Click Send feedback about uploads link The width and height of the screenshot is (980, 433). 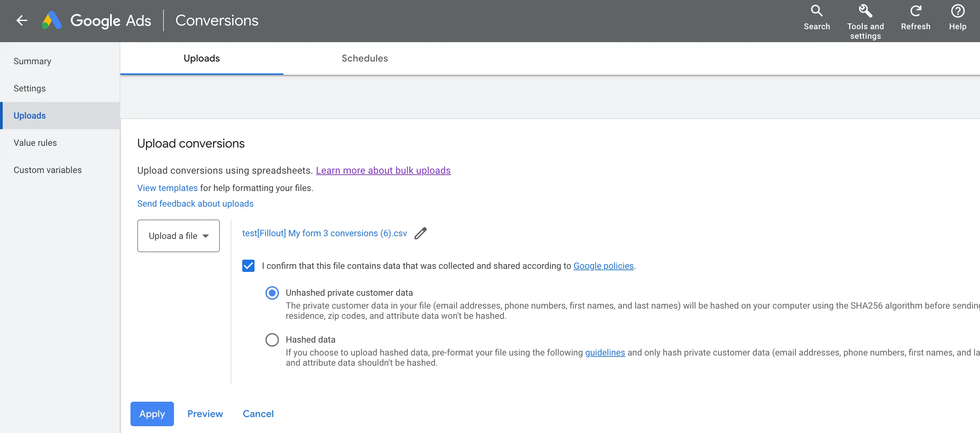[x=195, y=204]
